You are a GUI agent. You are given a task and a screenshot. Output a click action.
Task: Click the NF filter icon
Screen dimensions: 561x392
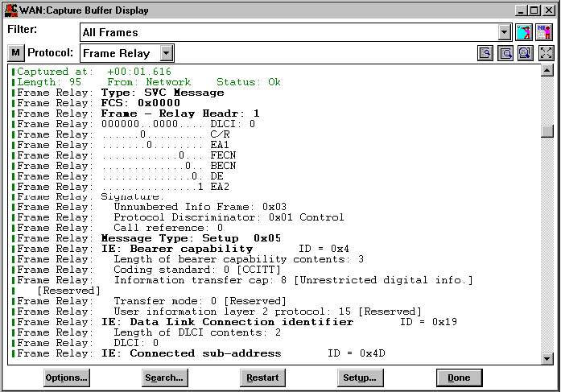(545, 32)
